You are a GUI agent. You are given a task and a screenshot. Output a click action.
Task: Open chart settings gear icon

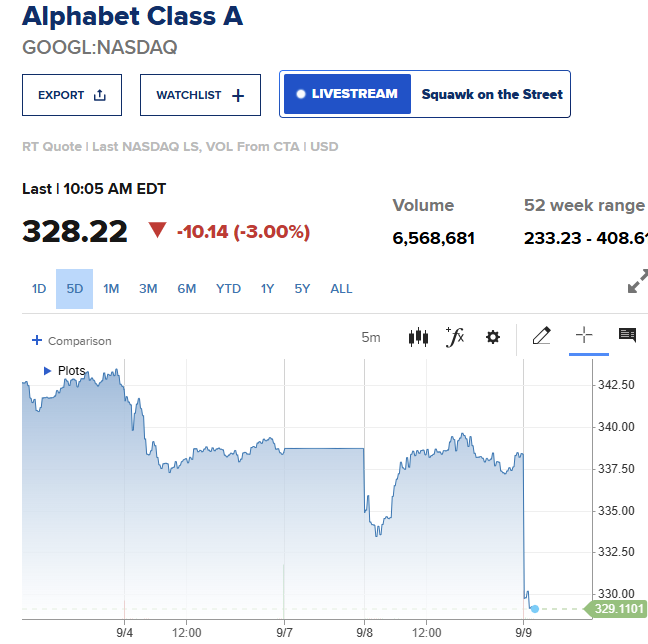[x=493, y=337]
